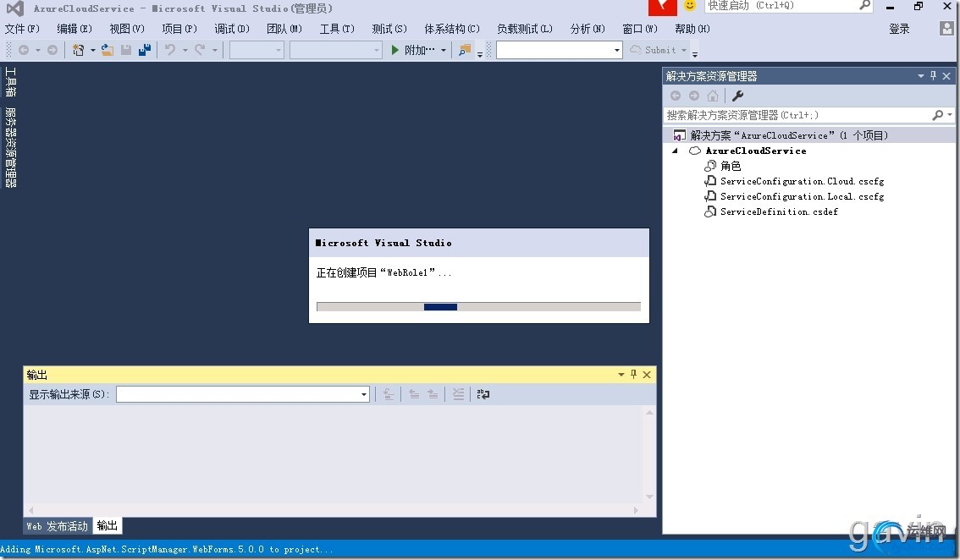Close the Output panel
960x560 pixels.
tap(647, 375)
